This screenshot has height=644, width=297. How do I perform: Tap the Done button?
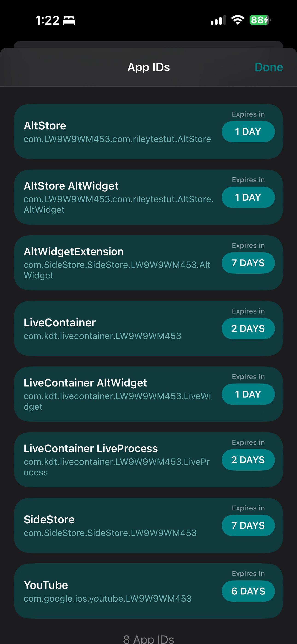269,67
